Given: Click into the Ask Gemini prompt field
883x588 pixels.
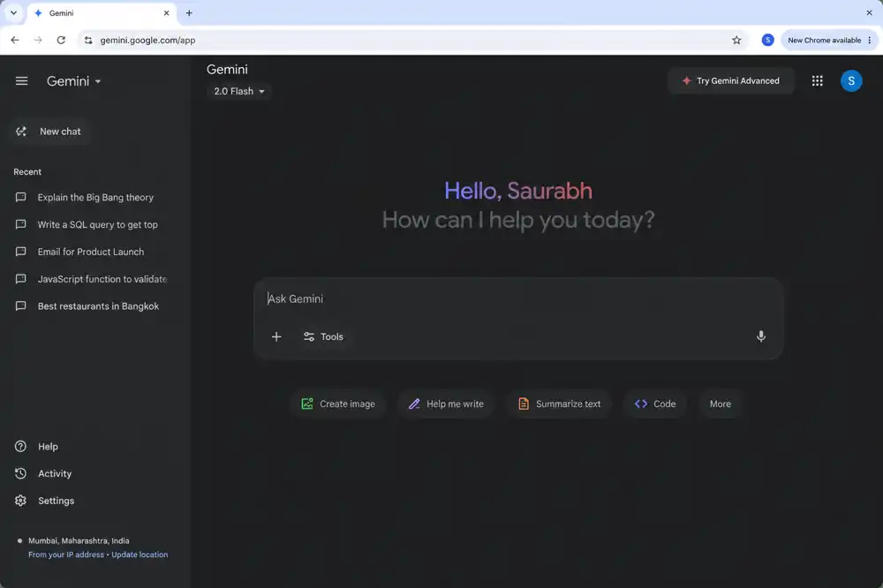Looking at the screenshot, I should (518, 299).
